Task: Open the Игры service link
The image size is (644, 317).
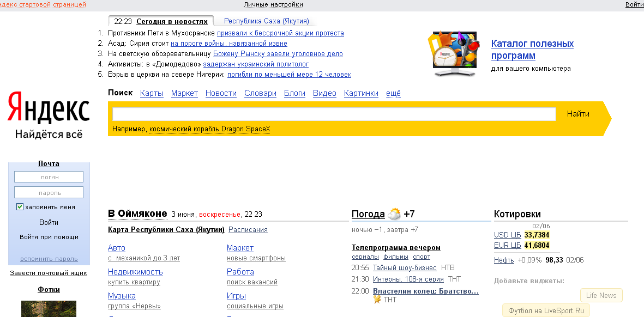Action: point(236,296)
